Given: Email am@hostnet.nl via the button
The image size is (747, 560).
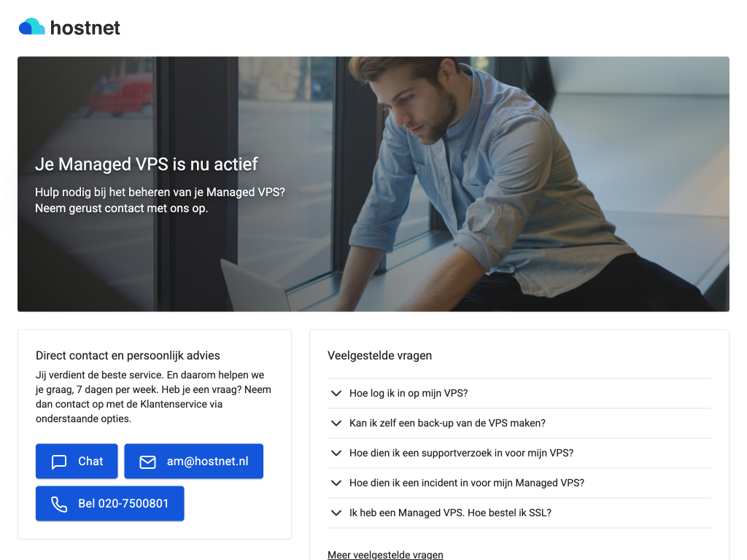Looking at the screenshot, I should pos(193,462).
